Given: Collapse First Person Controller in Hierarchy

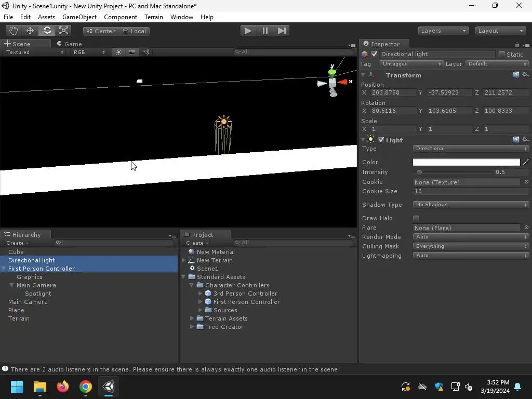Looking at the screenshot, I should 4,269.
